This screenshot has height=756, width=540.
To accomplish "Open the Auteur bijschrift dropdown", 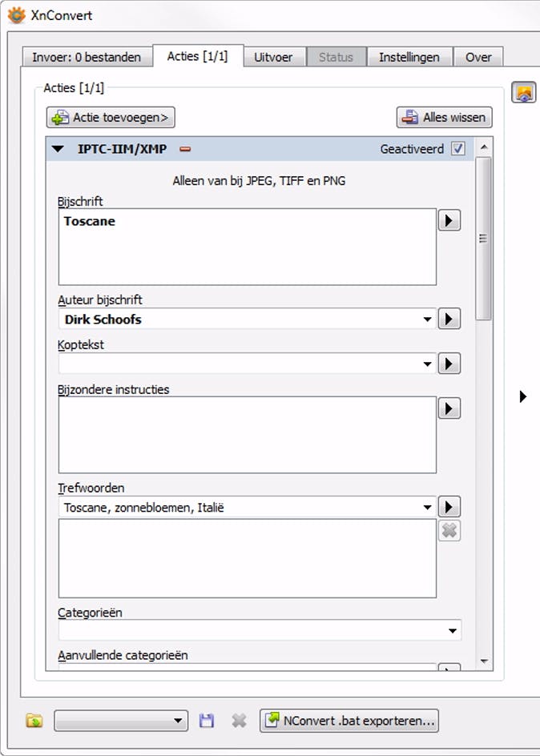I will (x=427, y=320).
